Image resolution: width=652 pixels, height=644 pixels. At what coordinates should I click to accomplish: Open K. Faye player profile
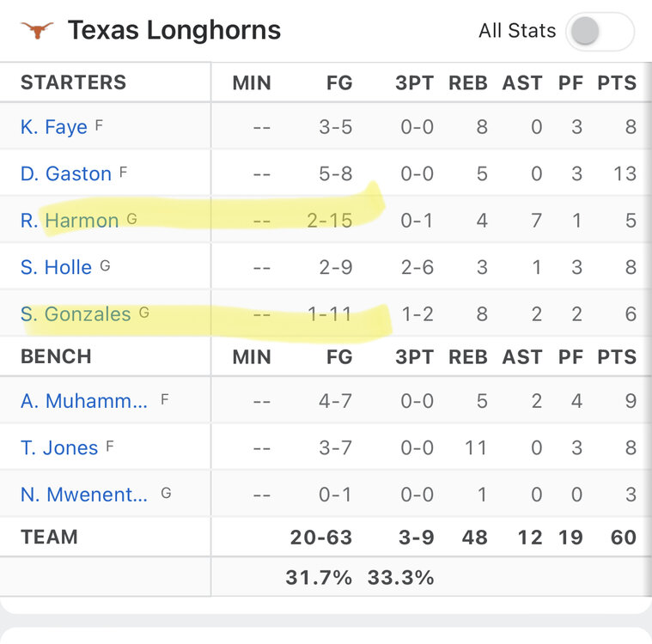tap(54, 127)
